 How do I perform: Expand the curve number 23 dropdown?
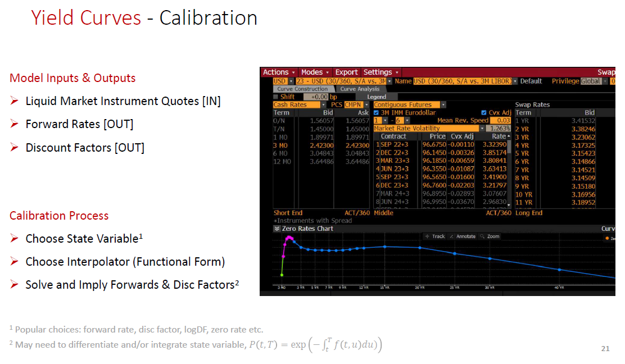click(x=390, y=81)
